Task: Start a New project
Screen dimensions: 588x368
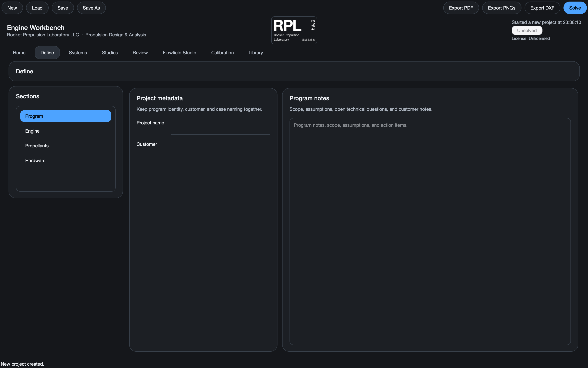Action: 12,8
